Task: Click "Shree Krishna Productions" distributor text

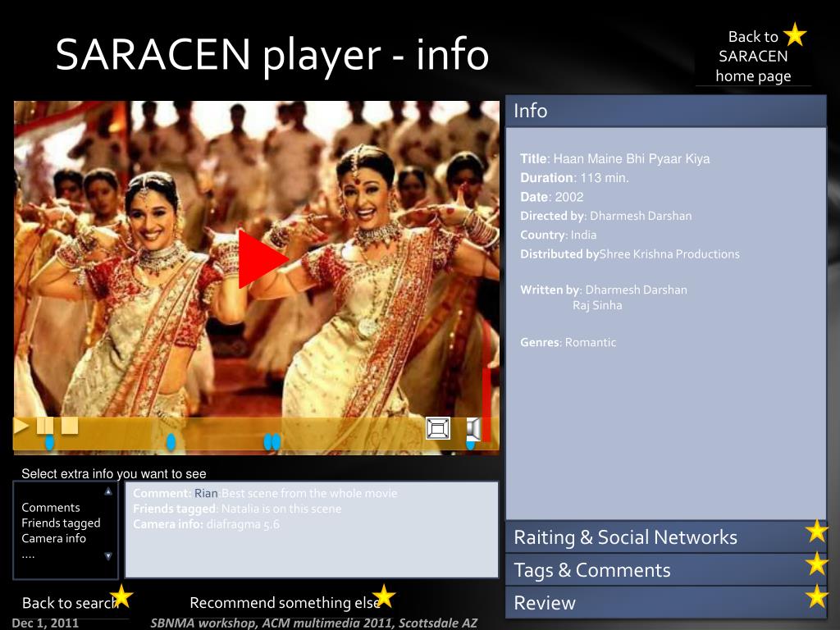Action: (x=669, y=254)
